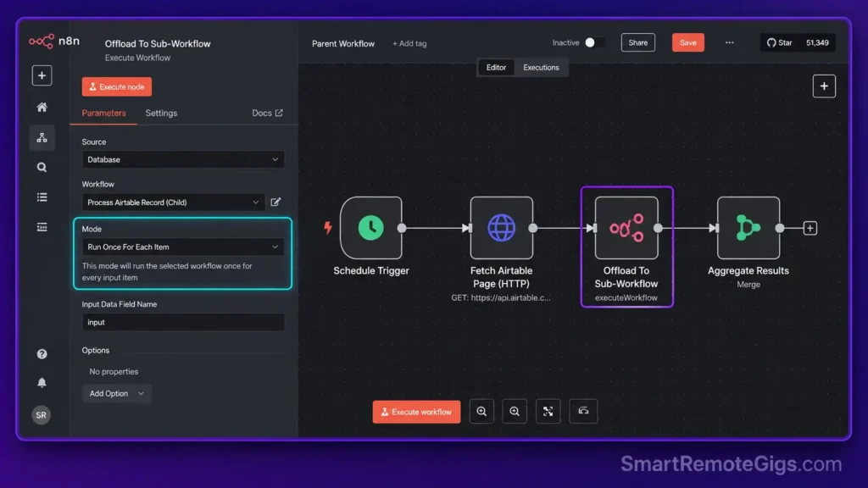Save the workflow

pyautogui.click(x=687, y=42)
